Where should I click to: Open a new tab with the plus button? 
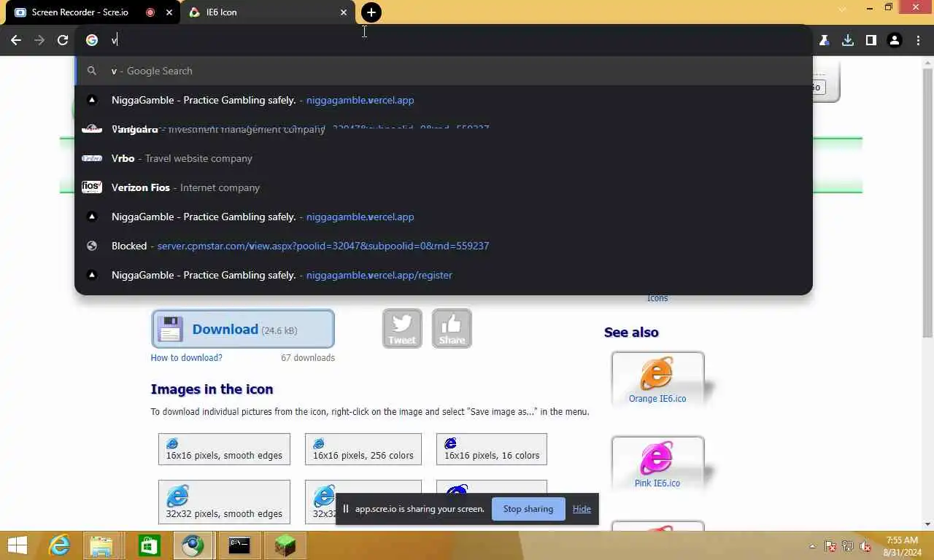click(371, 12)
